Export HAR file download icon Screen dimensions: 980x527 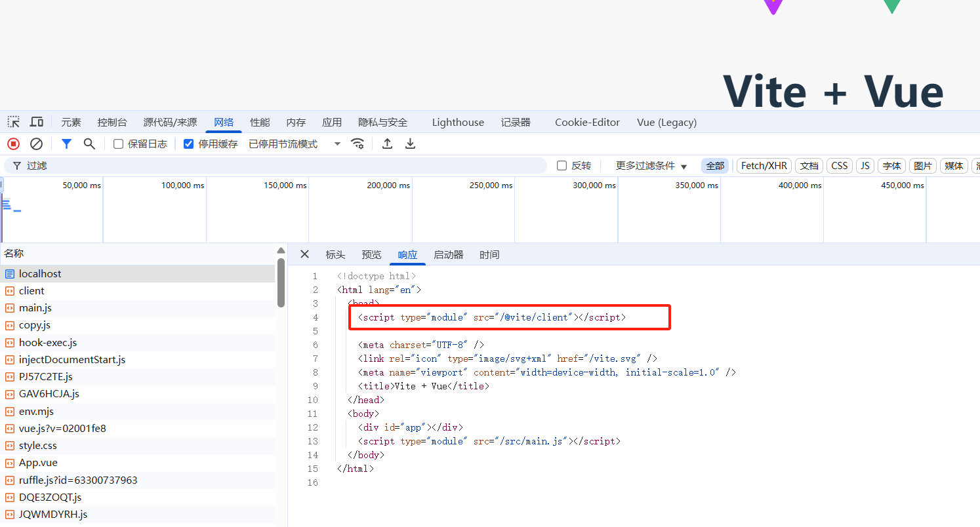point(410,144)
